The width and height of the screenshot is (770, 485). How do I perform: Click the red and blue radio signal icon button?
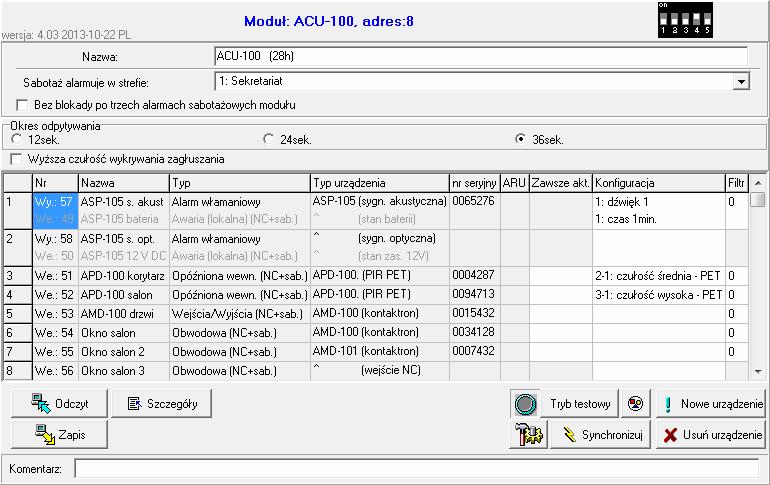[635, 404]
